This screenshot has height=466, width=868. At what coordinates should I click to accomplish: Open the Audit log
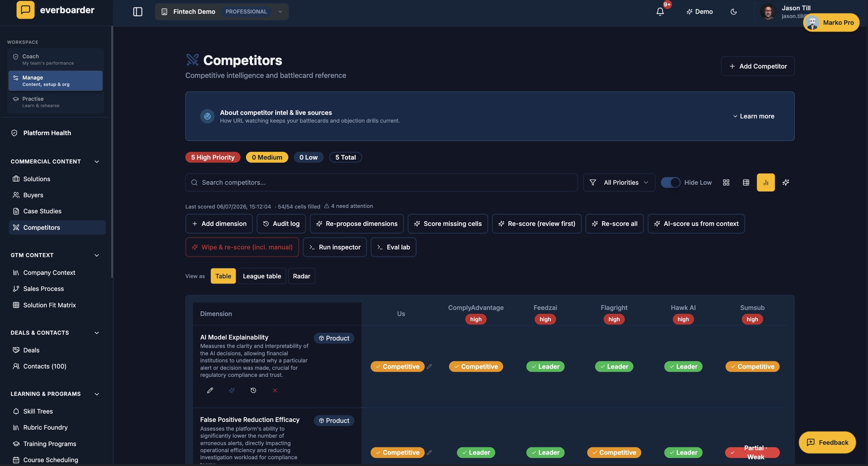[x=281, y=224]
